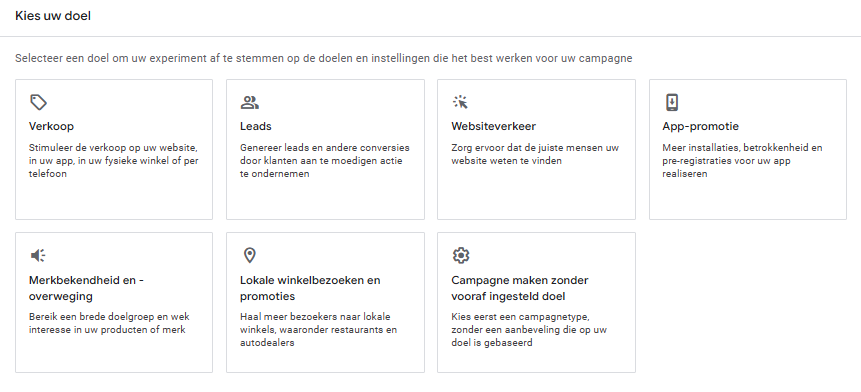Image resolution: width=861 pixels, height=392 pixels.
Task: Choose the Leads goal heading
Action: (255, 126)
